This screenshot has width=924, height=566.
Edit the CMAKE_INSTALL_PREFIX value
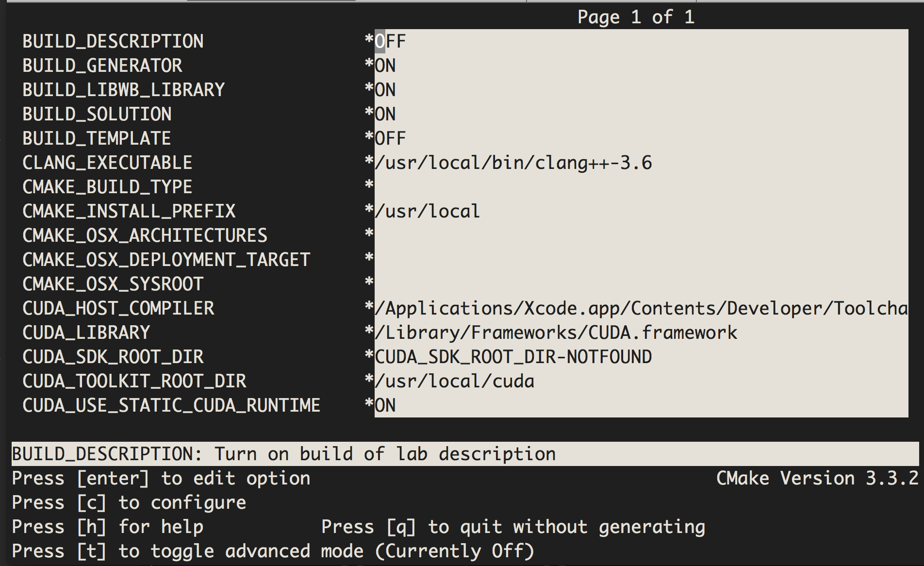coord(427,210)
